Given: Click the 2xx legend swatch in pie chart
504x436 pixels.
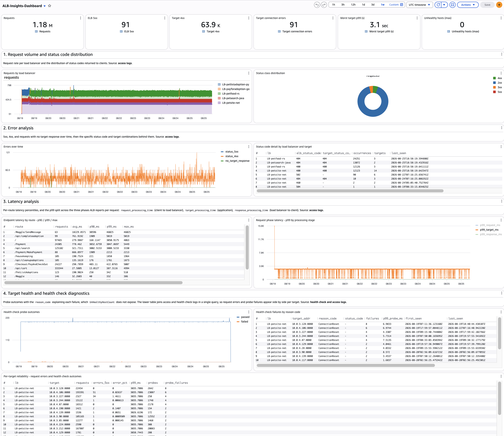Looking at the screenshot, I should (494, 83).
